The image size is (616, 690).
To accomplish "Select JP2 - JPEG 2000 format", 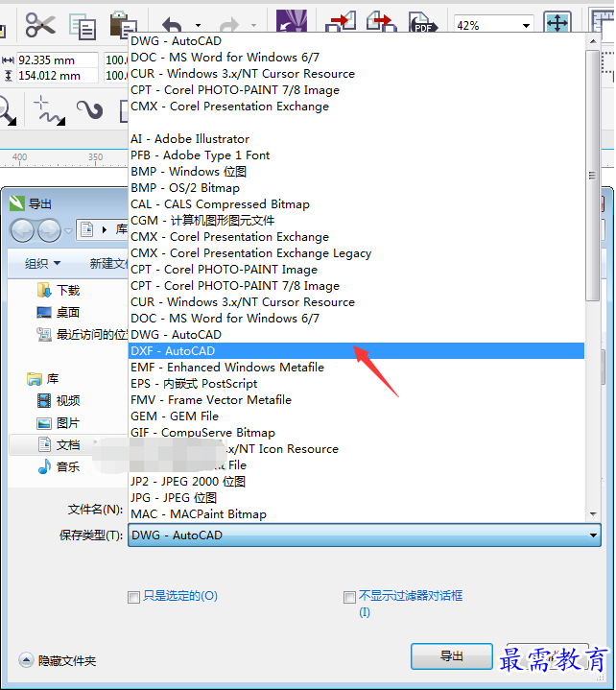I will pyautogui.click(x=357, y=482).
